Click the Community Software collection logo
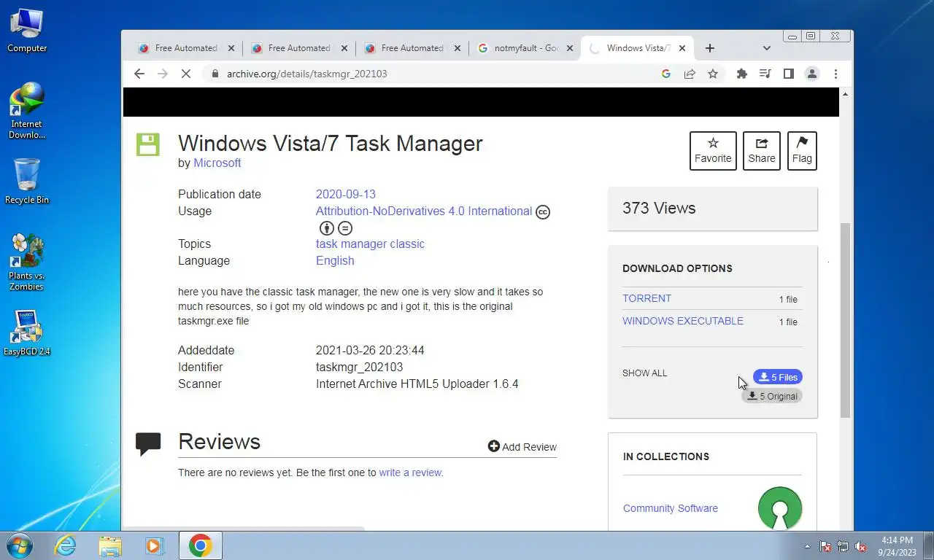The image size is (934, 560). [780, 508]
